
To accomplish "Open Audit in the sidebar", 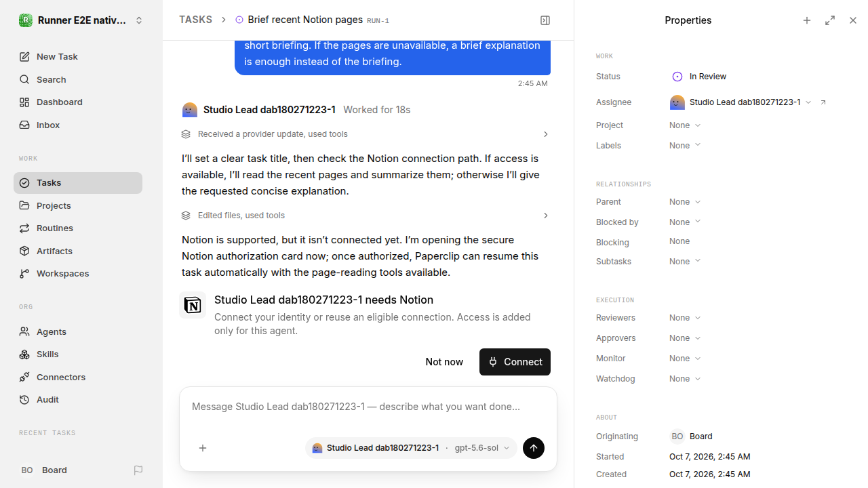I will [x=78, y=400].
